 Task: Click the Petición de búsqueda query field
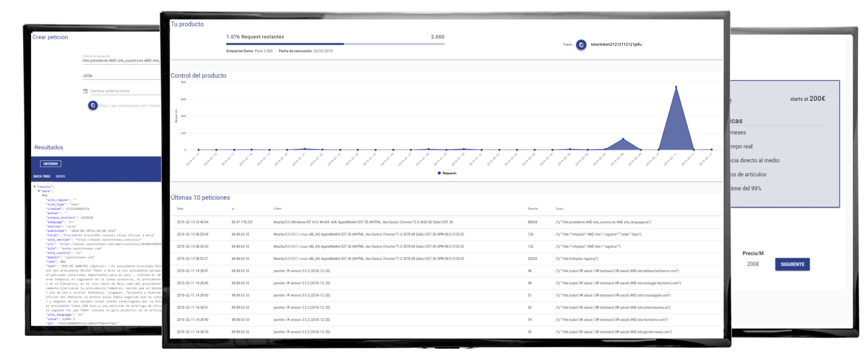pyautogui.click(x=121, y=60)
